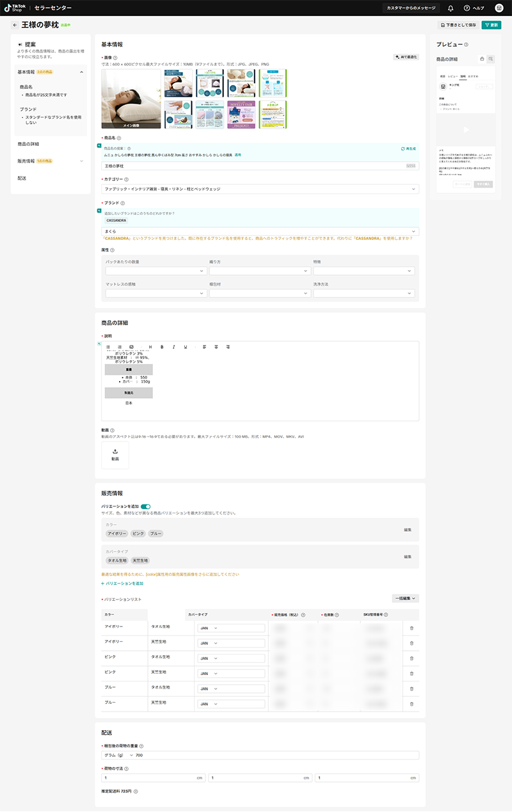Click ＋バリエーションを追加 link
512x812 pixels.
(x=122, y=584)
